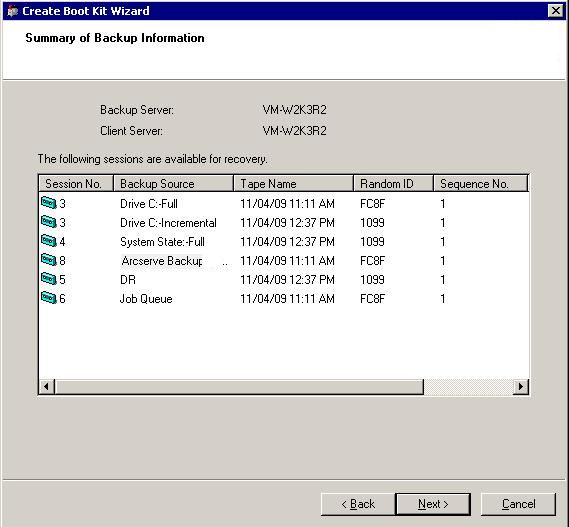569x527 pixels.
Task: Click tape name 11/04/09 12:37 PM in System State row
Action: click(287, 242)
